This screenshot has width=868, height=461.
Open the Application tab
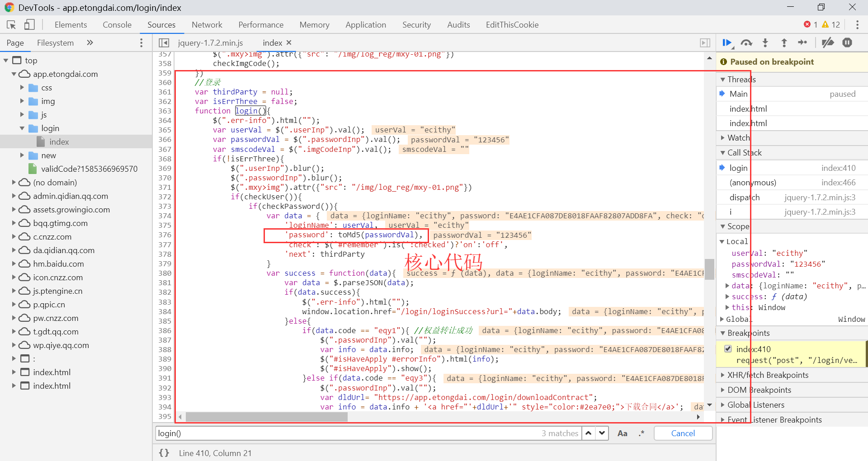pyautogui.click(x=366, y=25)
